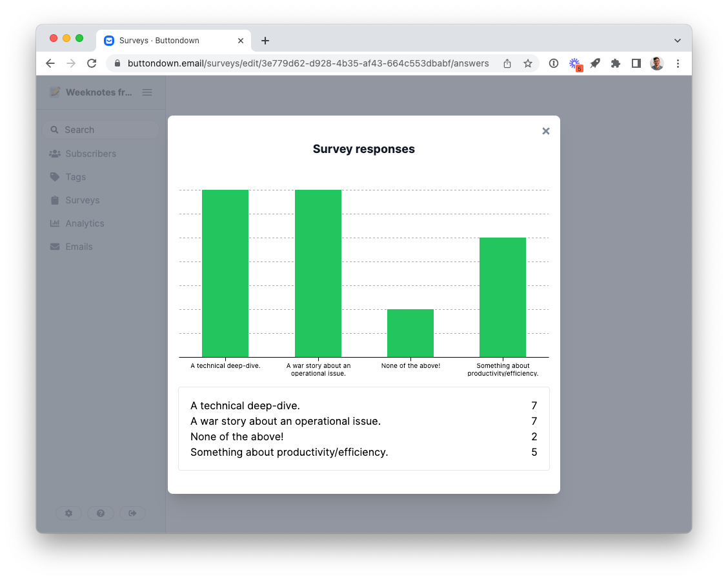Open the browser extensions puzzle icon
Viewport: 728px width, 581px height.
tap(615, 63)
